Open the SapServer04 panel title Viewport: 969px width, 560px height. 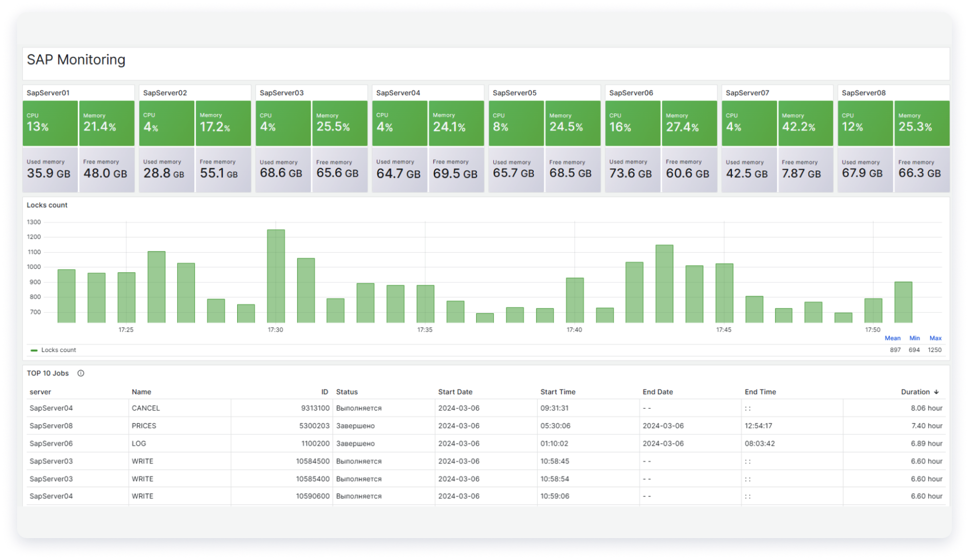click(x=398, y=93)
